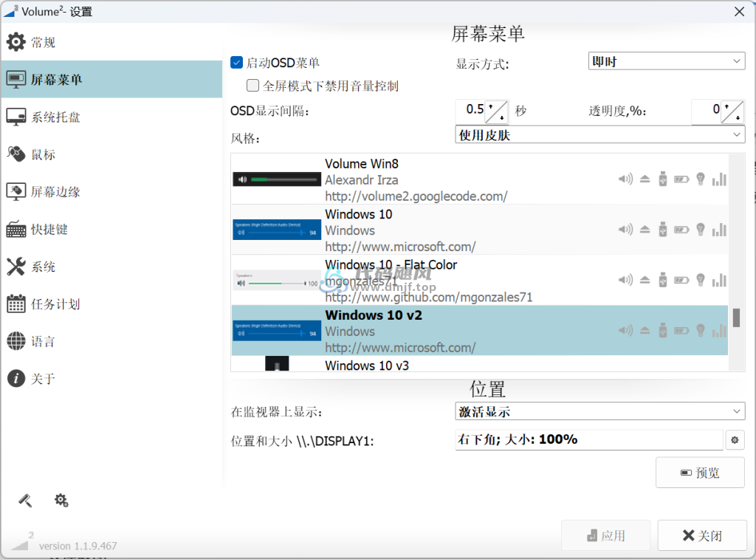
Task: Click the skin list scrollbar thumb
Action: [736, 318]
